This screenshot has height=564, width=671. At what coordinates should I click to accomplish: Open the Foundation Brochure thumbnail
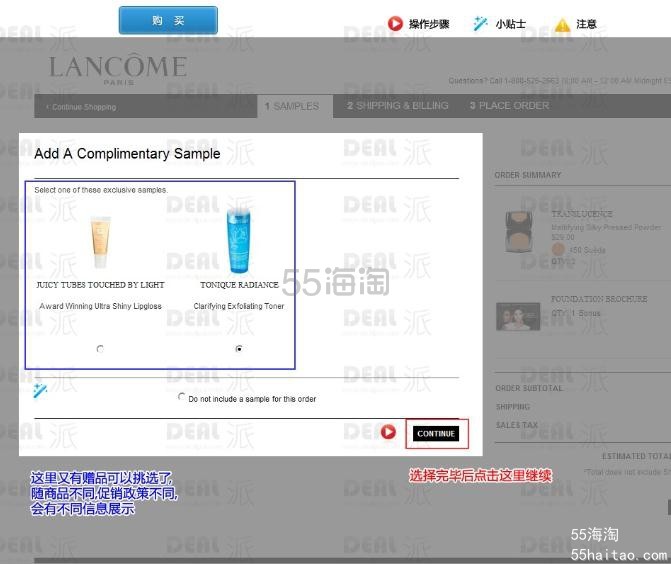point(518,317)
